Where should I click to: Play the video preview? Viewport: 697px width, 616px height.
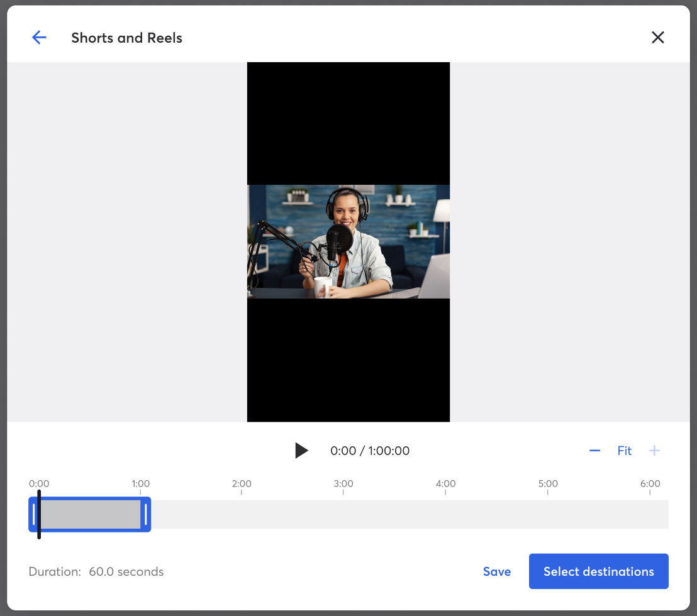[301, 450]
